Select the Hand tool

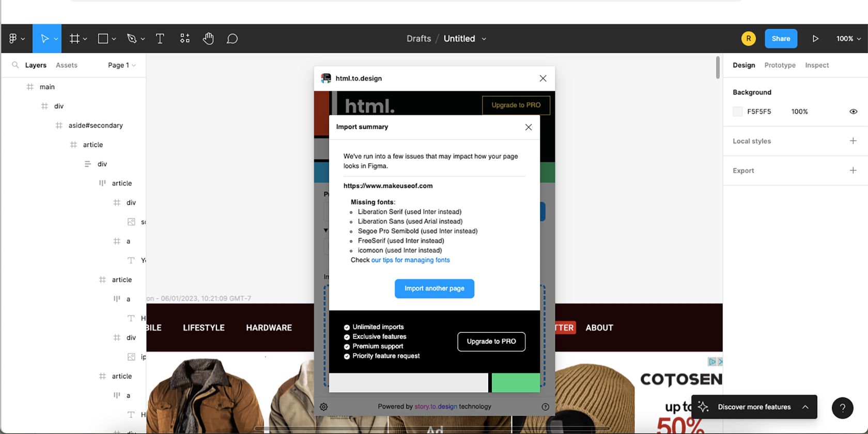coord(208,39)
